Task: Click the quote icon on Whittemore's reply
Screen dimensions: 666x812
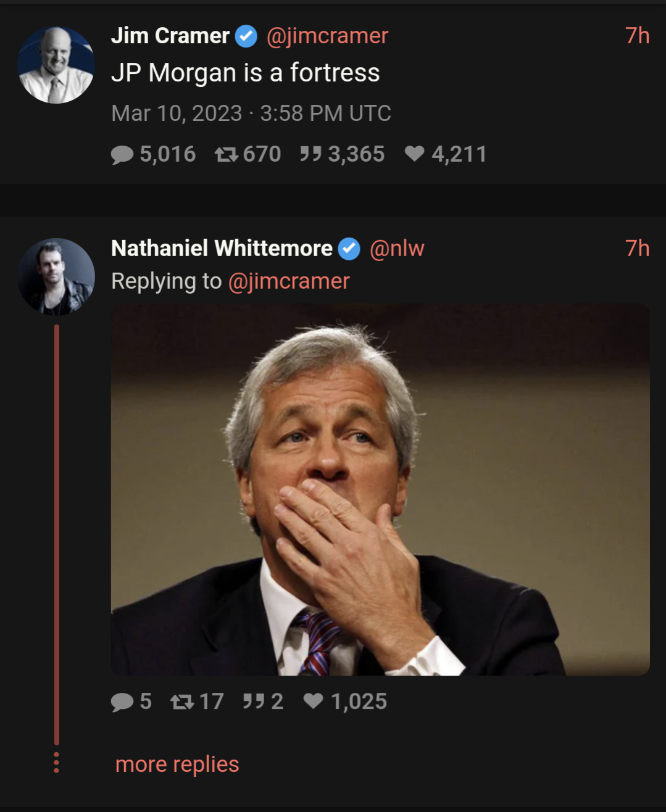Action: click(254, 701)
